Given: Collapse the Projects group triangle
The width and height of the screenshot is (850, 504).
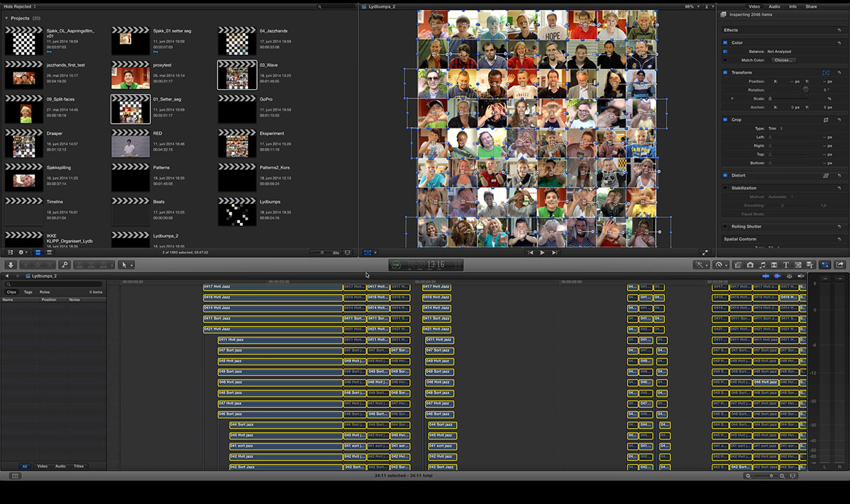Looking at the screenshot, I should coord(6,18).
